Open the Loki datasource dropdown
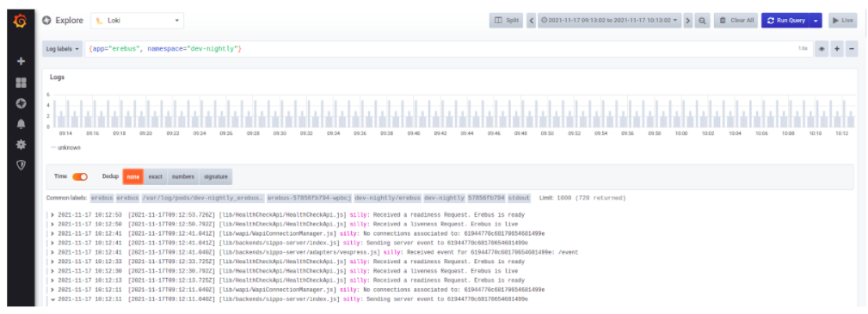Image resolution: width=868 pixels, height=314 pixels. pyautogui.click(x=138, y=21)
